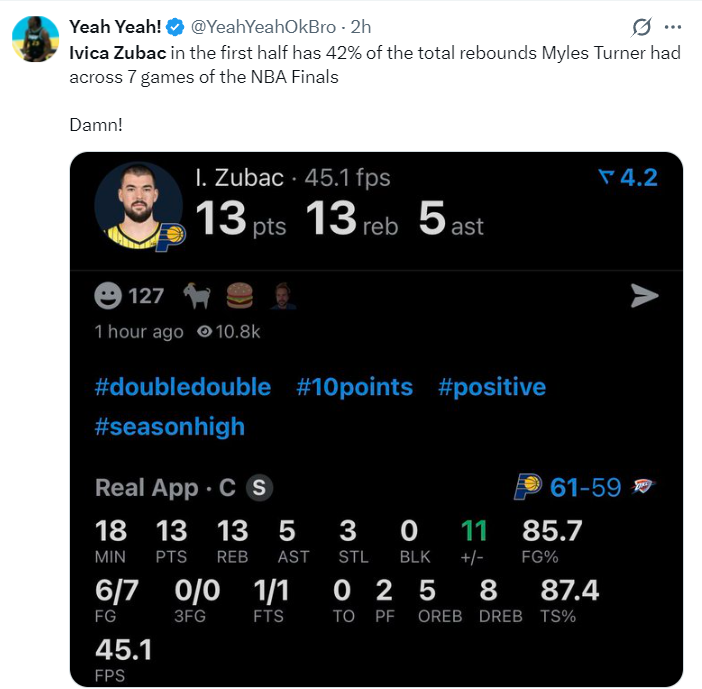Viewport: 702px width, 689px height.
Task: Open the 2h timestamp link
Action: [360, 27]
